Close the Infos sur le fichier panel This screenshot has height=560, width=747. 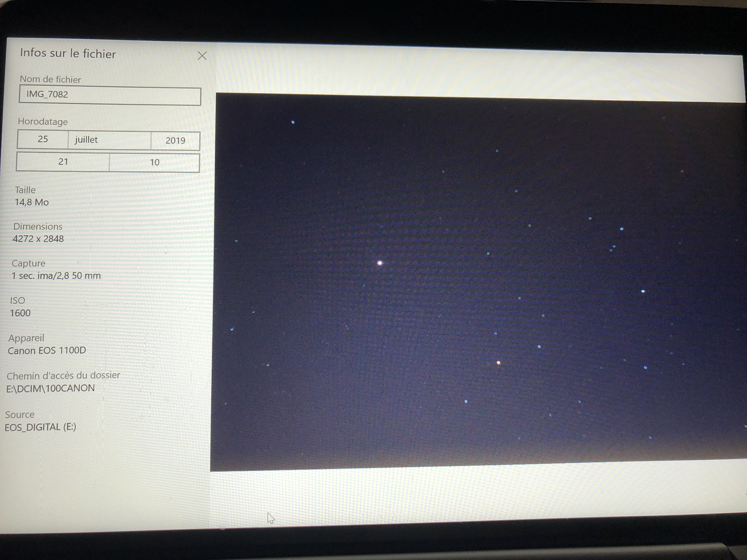[202, 56]
